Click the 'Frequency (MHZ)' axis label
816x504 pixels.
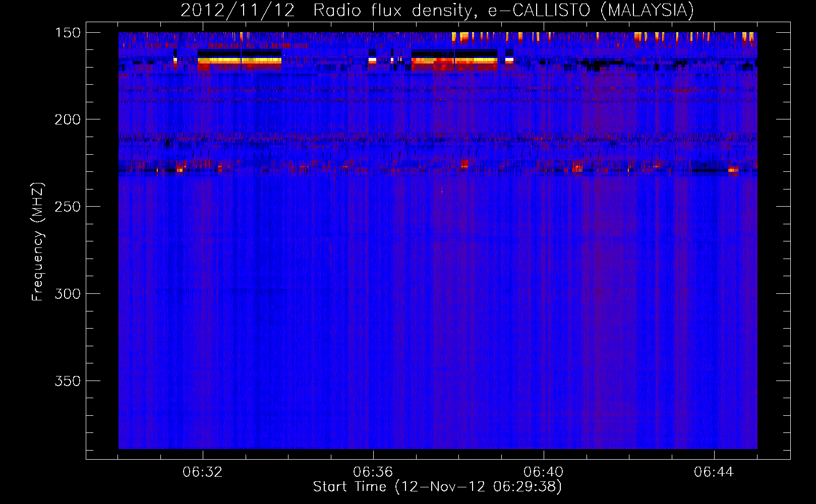pos(38,242)
